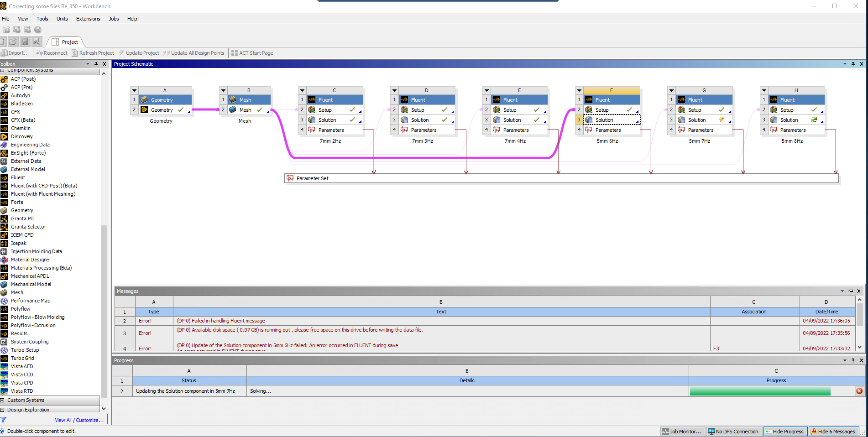Select Icepak component system
Image resolution: width=868 pixels, height=437 pixels.
[x=19, y=243]
